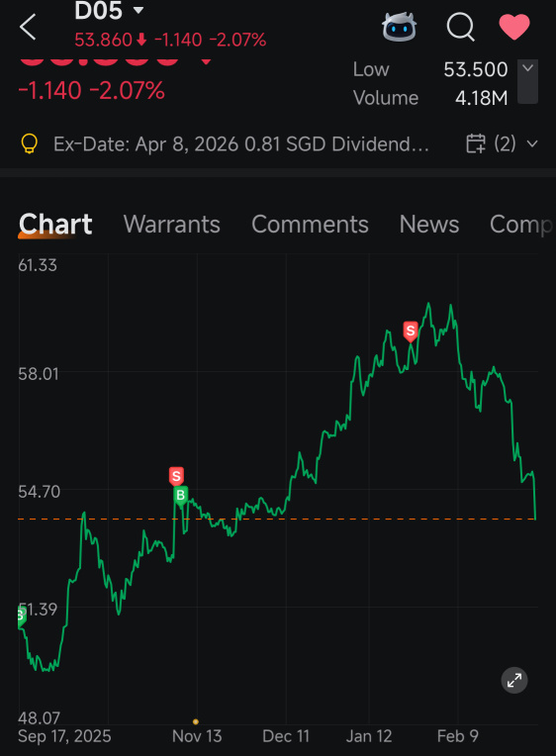This screenshot has height=756, width=556.
Task: Switch to the Comments tab
Action: click(x=310, y=225)
